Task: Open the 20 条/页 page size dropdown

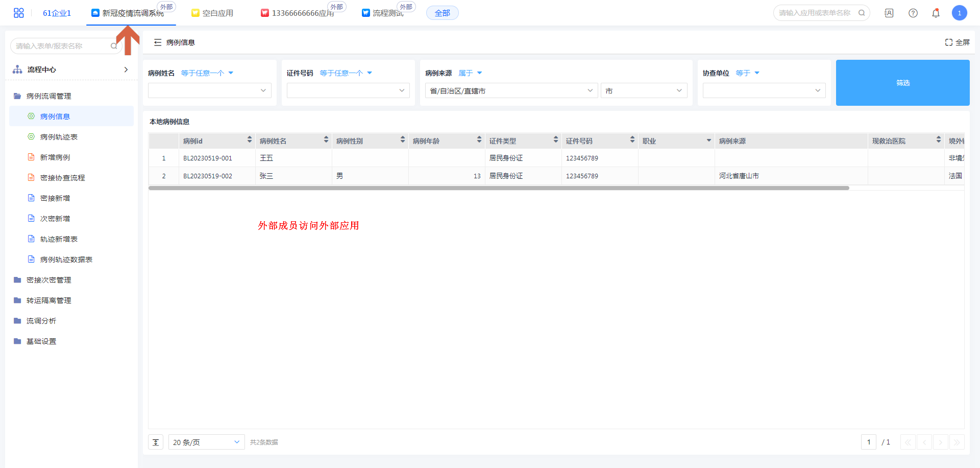Action: coord(206,442)
